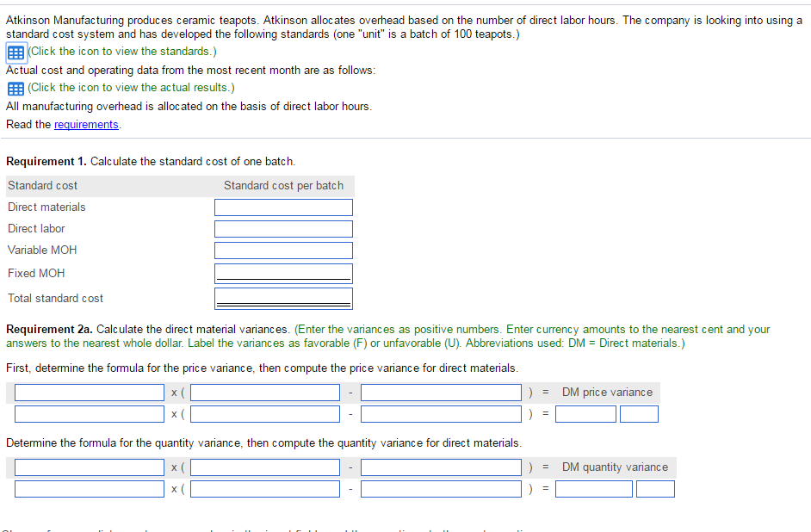Screen dimensions: 811x532
Task: Focus first box of quantity variance computation row
Action: click(90, 489)
